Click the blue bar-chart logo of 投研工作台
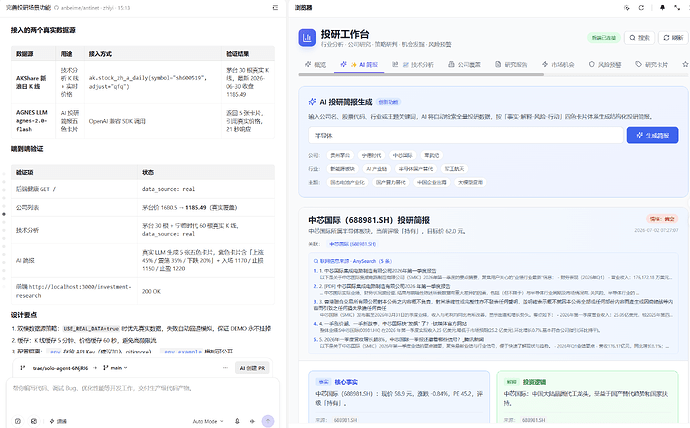The height and width of the screenshot is (428, 690). coord(307,38)
